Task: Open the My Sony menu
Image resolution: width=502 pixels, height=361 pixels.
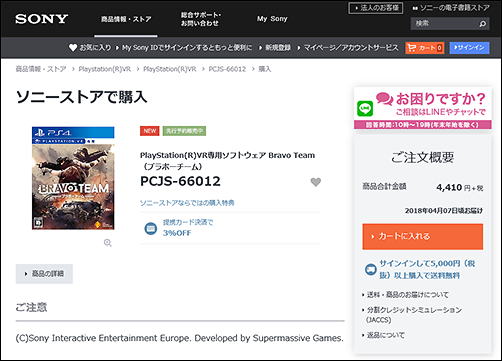Action: [272, 19]
